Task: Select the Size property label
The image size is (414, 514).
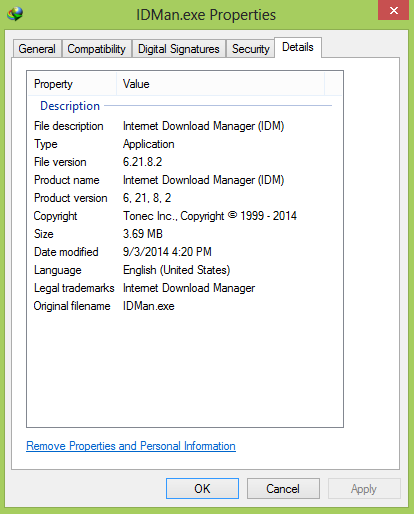Action: 44,234
